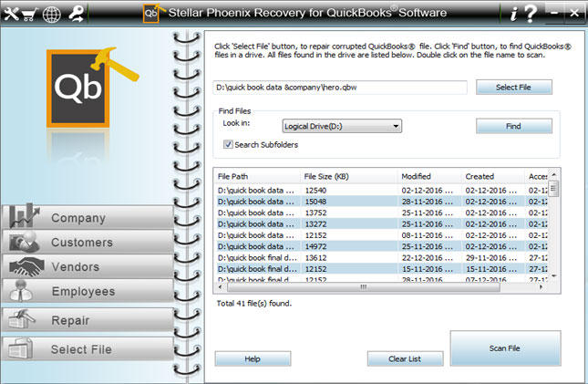Click the vertical scrollbar up arrow
Screen dimensions: 588x384
554,174
